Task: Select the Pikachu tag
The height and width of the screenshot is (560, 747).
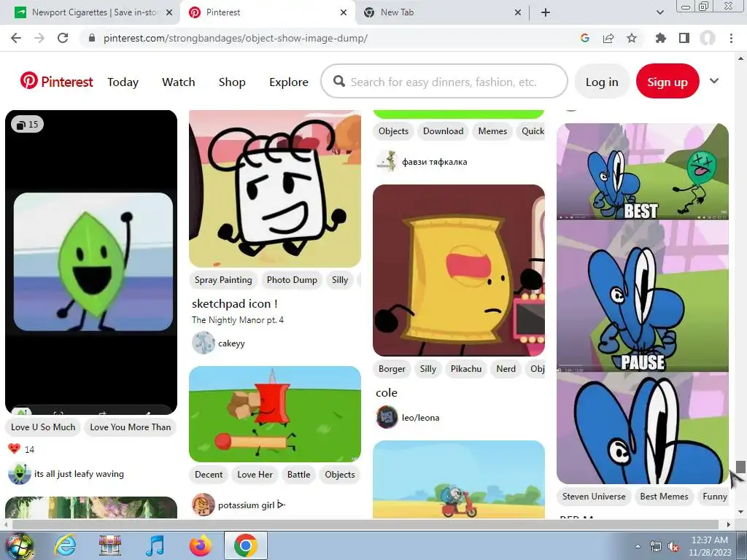Action: tap(466, 368)
